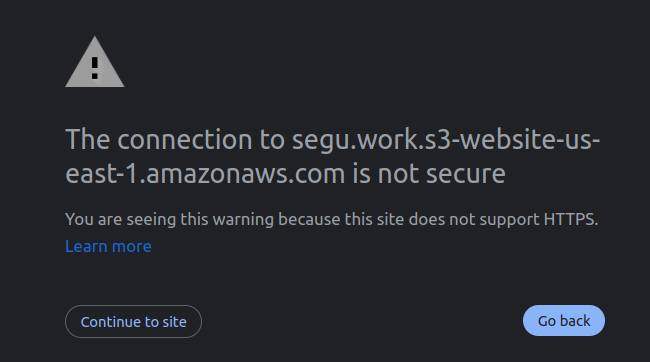
Task: Click the word "more" in the blue link
Action: (131, 247)
